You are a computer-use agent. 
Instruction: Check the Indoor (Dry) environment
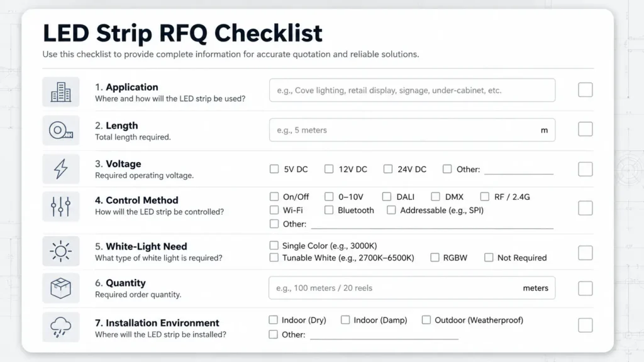[273, 320]
